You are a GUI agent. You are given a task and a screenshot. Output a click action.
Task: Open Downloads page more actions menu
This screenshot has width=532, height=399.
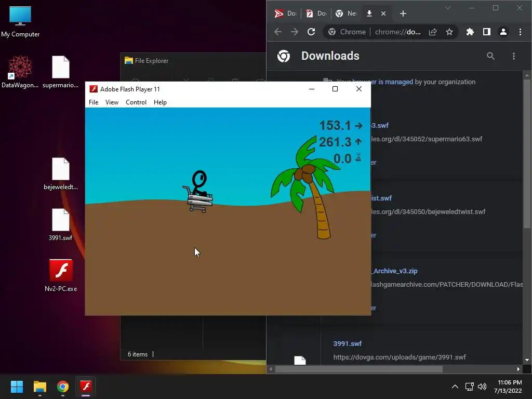(x=514, y=56)
